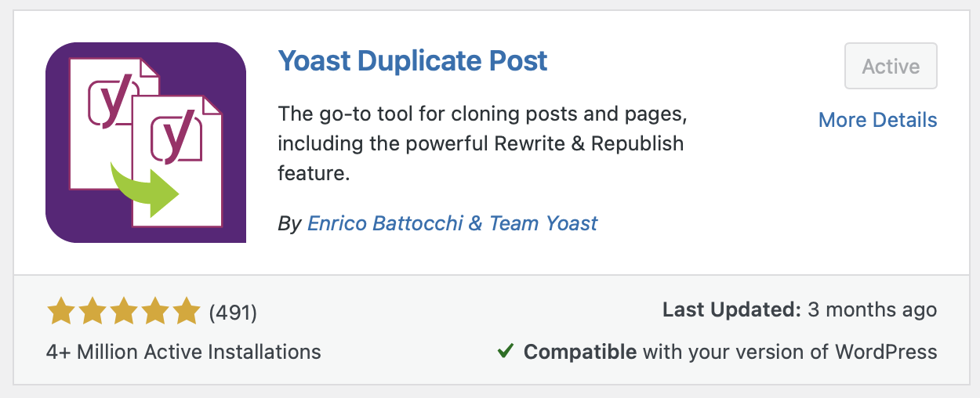
Task: Click the (491) ratings count
Action: pos(233,313)
